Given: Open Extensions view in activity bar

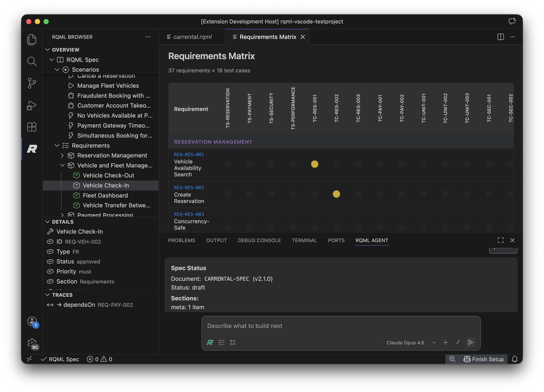Looking at the screenshot, I should point(32,127).
